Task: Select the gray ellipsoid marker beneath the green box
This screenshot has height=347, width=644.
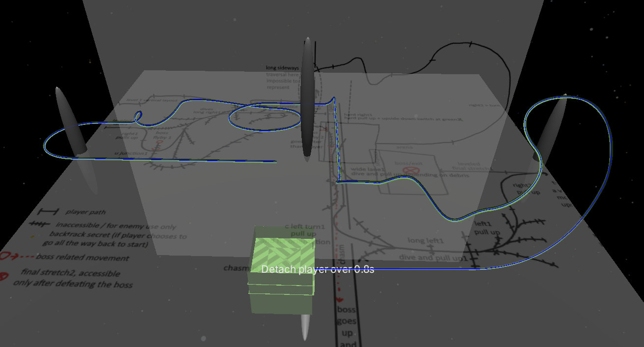Action: (x=305, y=326)
